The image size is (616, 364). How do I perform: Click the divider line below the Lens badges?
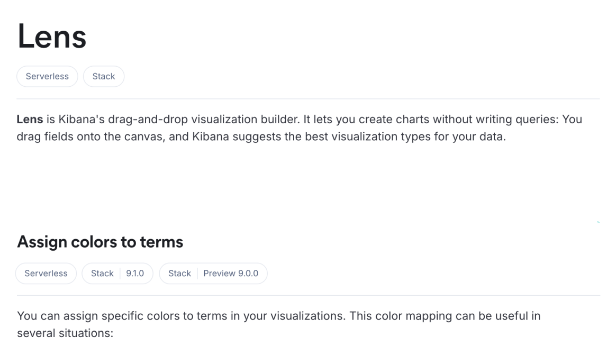tap(308, 99)
